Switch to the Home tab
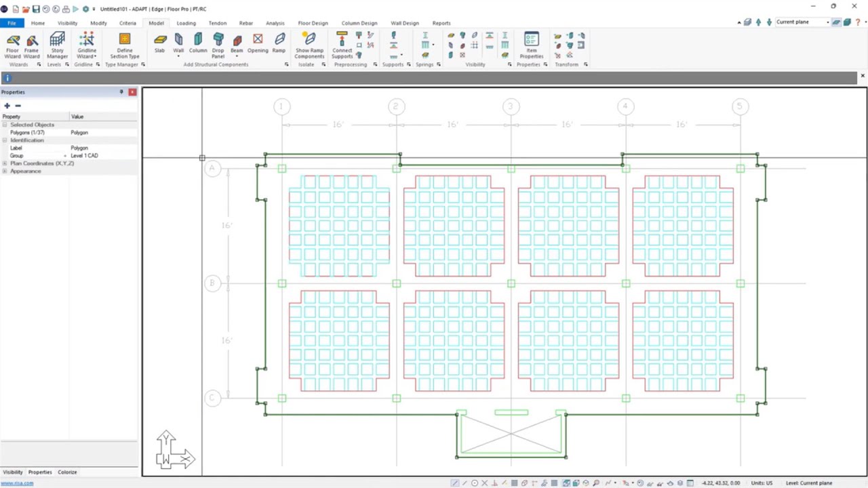Image resolution: width=868 pixels, height=488 pixels. coord(37,23)
